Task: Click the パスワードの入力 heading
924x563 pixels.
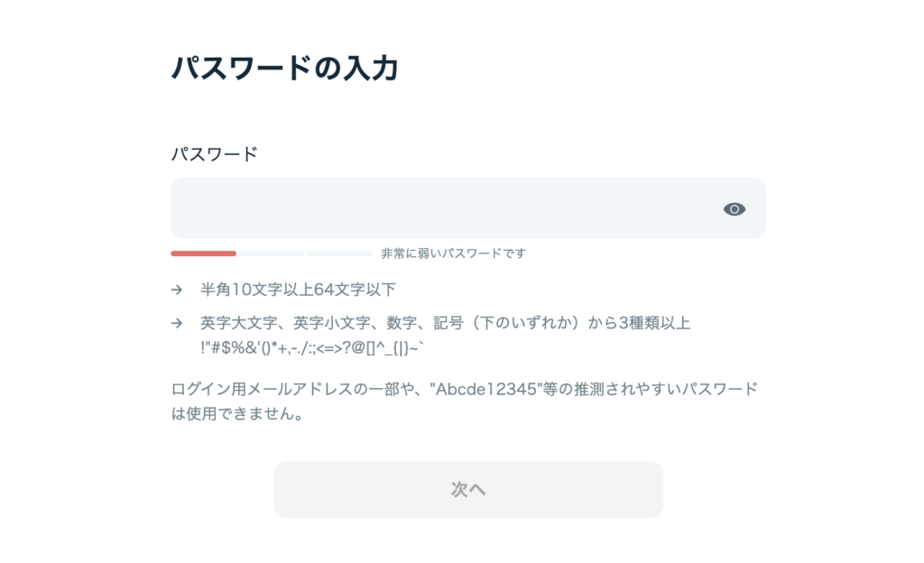Action: pos(284,68)
